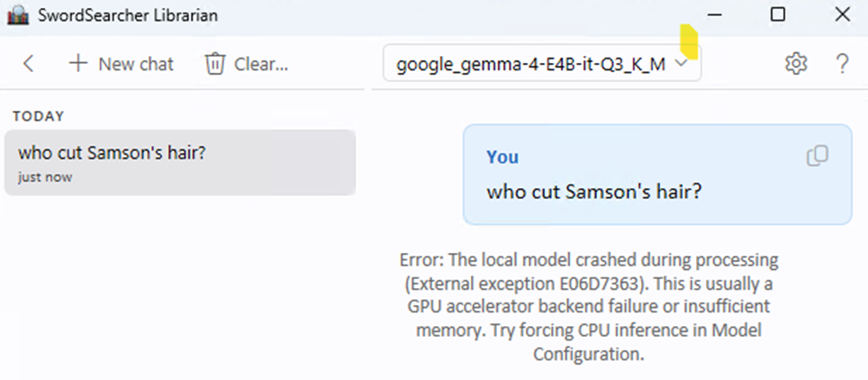
Task: Click the SwordSearcher Librarian app icon
Action: pos(18,15)
